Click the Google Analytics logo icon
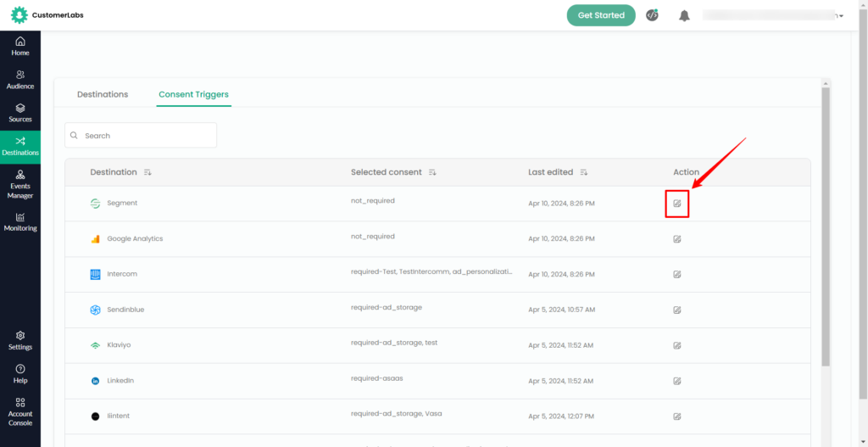Screen dimensions: 868x447 (95, 238)
